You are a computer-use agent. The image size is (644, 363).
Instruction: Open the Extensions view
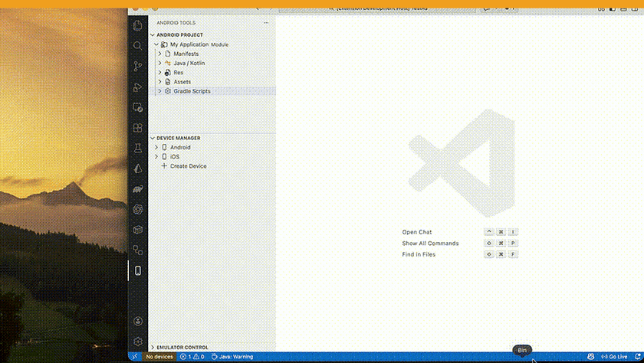click(x=137, y=128)
